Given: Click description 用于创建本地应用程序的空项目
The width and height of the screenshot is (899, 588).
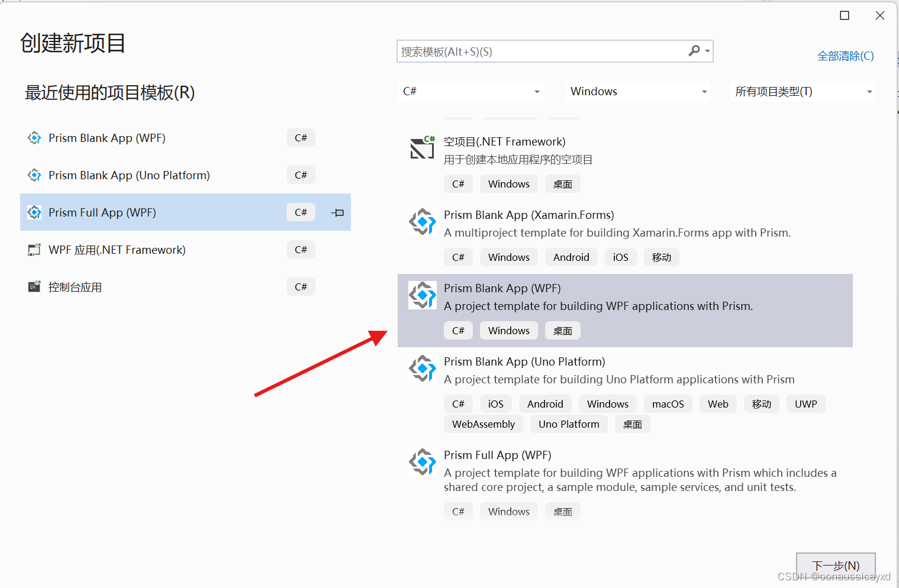Looking at the screenshot, I should click(x=518, y=160).
